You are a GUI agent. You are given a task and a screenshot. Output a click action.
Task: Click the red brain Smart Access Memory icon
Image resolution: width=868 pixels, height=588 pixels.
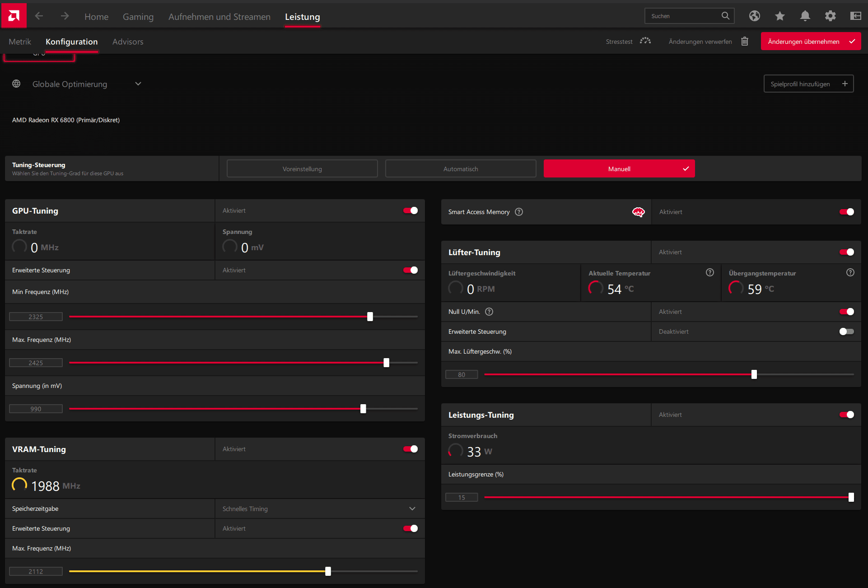[x=638, y=212]
